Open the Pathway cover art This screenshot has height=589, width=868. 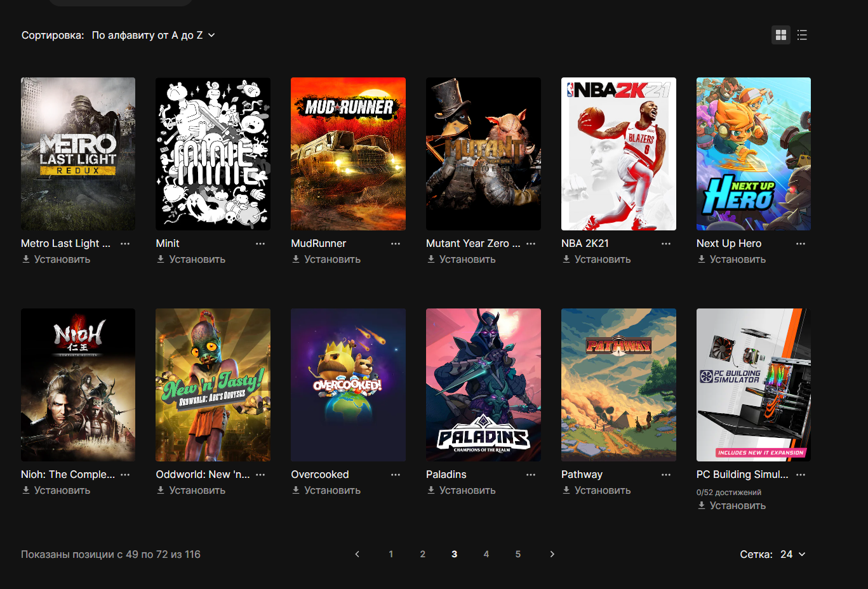tap(618, 385)
